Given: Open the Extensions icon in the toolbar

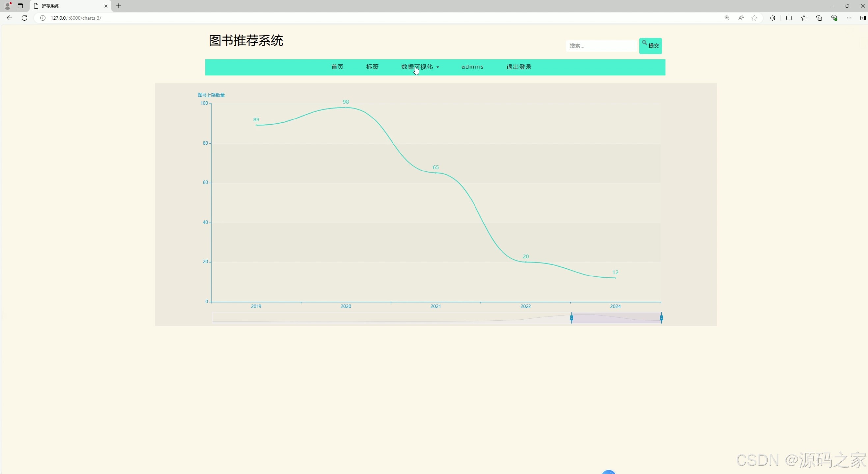Looking at the screenshot, I should 772,18.
